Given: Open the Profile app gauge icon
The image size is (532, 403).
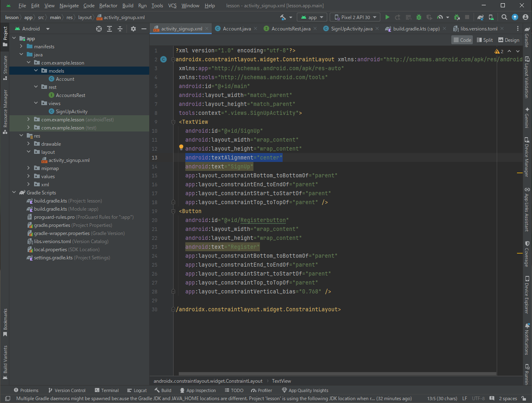Looking at the screenshot, I should coord(440,17).
